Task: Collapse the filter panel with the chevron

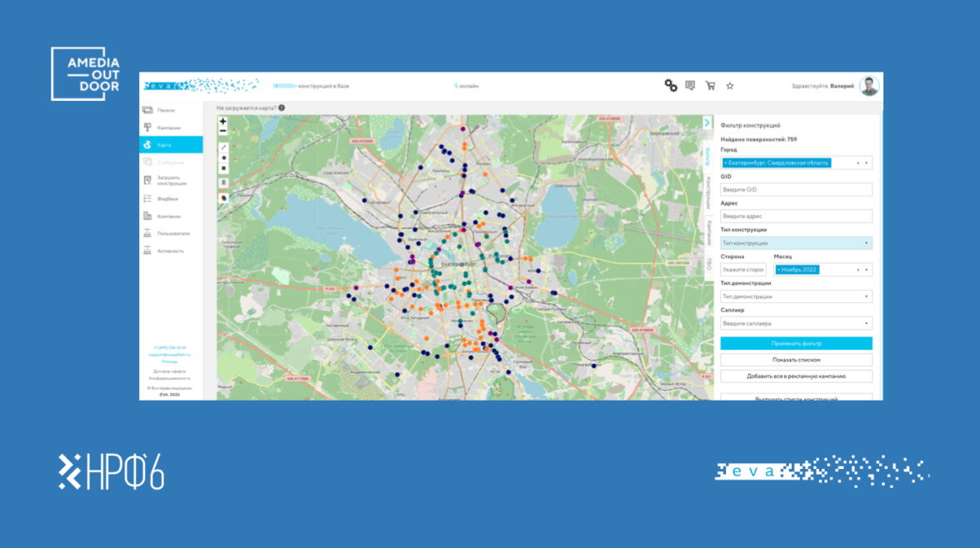Action: coord(707,123)
